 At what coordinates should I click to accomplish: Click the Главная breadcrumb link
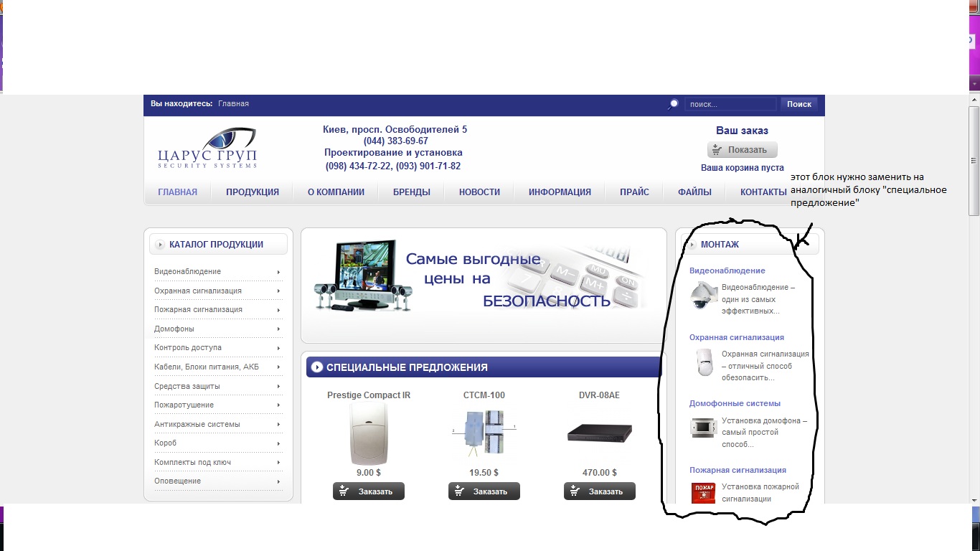(x=234, y=104)
